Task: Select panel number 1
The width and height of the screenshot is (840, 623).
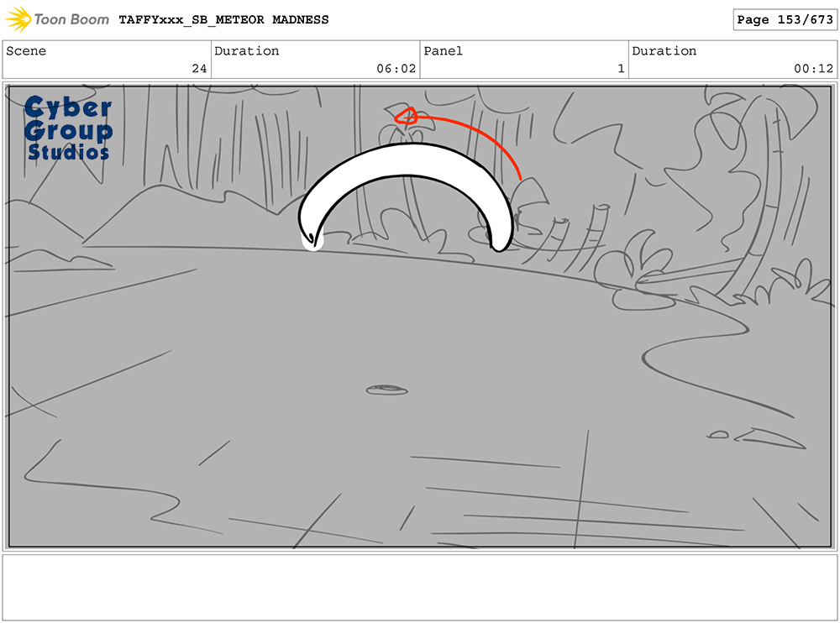Action: [x=621, y=69]
